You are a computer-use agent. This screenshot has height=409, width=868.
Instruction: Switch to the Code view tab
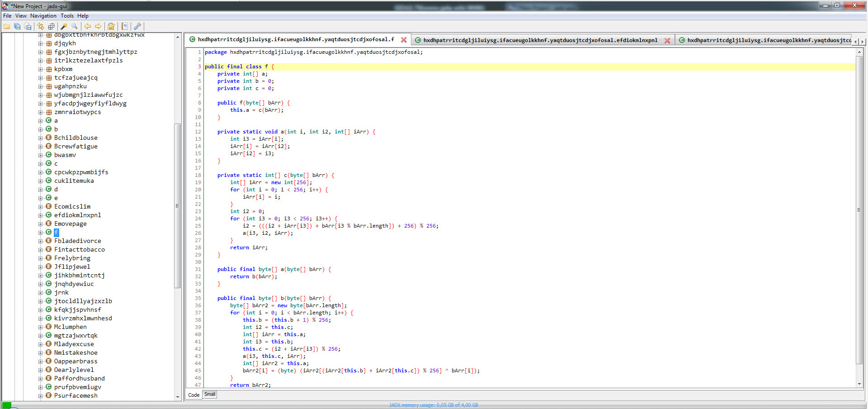coord(193,395)
